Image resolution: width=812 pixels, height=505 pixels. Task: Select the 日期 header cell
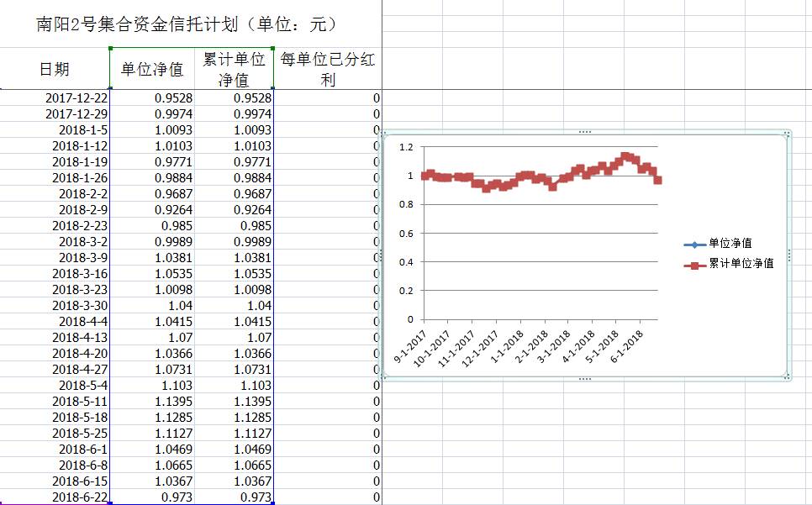55,69
